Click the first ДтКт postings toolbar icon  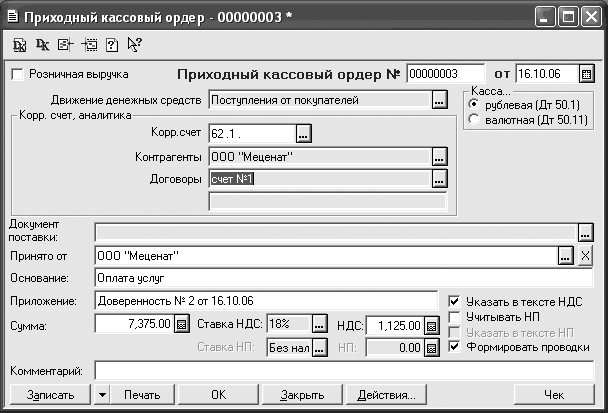19,44
